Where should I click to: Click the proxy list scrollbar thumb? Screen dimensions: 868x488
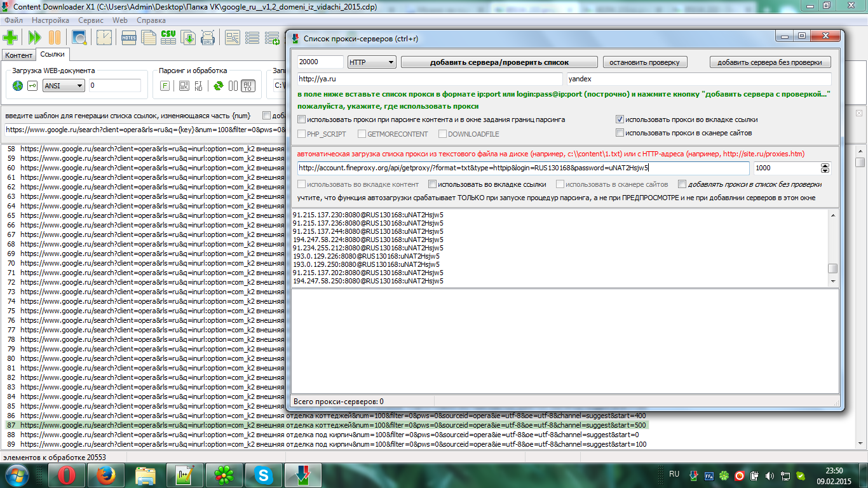pos(832,269)
